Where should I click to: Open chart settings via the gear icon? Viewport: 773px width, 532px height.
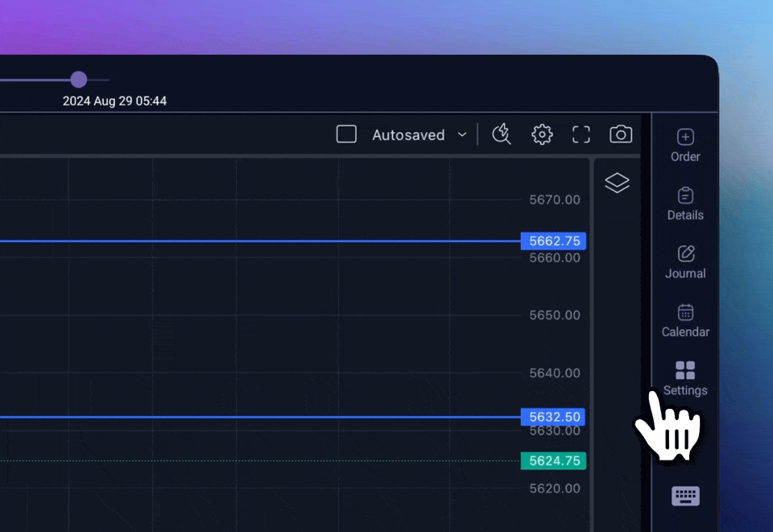542,134
